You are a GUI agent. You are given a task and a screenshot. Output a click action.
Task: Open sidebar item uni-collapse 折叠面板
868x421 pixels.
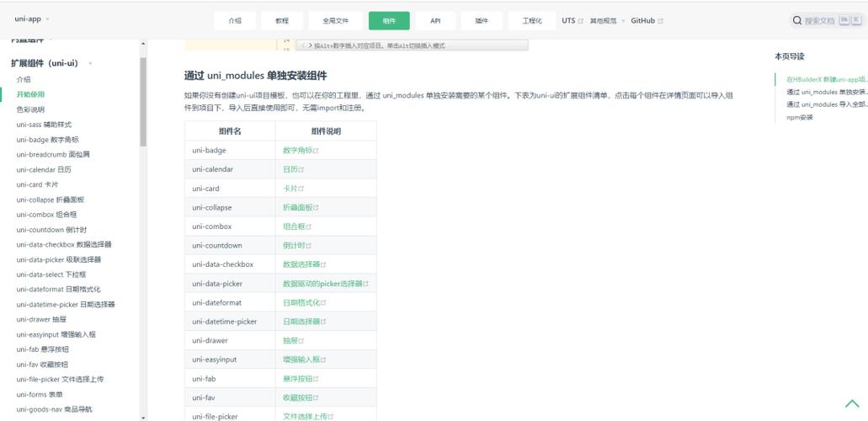[51, 200]
